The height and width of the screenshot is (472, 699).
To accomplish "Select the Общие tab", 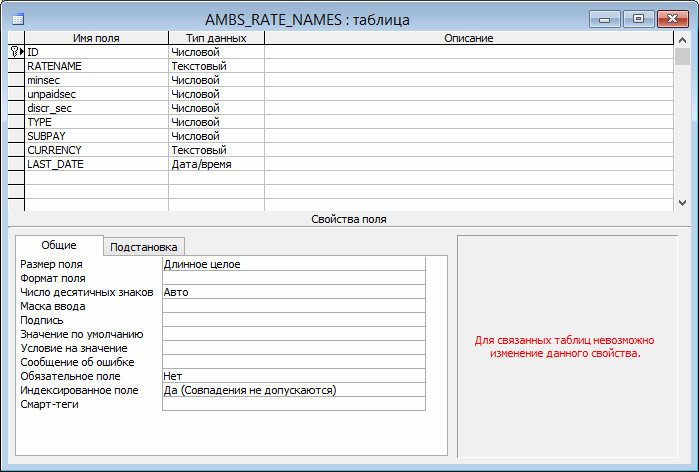I will click(59, 246).
